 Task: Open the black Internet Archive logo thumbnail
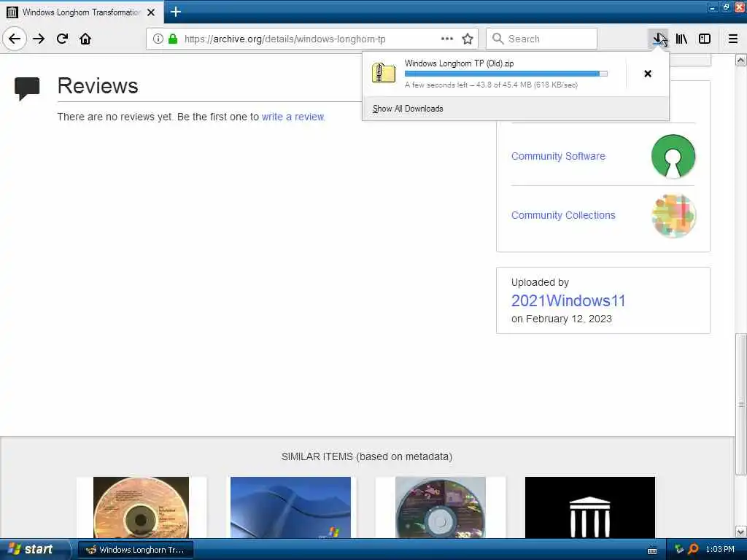[x=589, y=507]
